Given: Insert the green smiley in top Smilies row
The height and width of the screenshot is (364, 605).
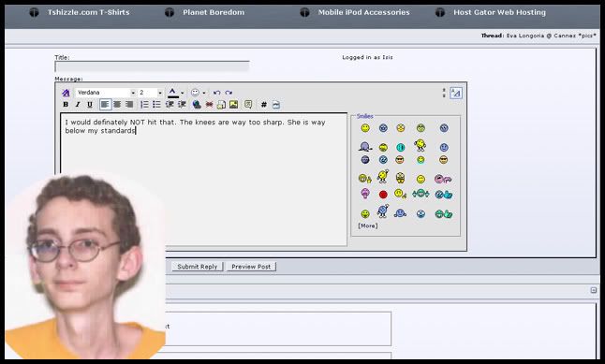Looking at the screenshot, I should click(421, 128).
